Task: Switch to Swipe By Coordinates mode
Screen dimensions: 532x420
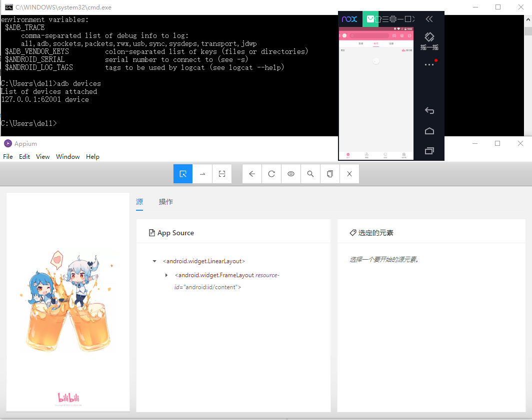Action: pos(202,174)
